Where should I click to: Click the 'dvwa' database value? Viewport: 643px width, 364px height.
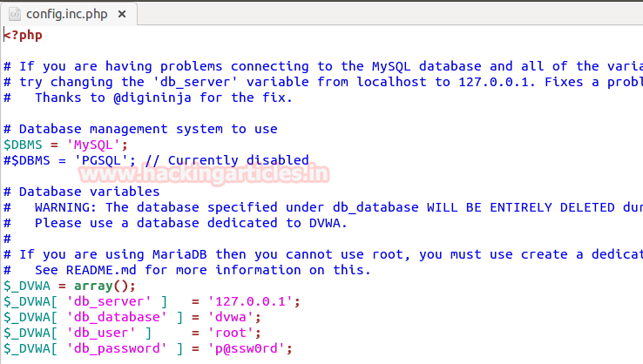tap(234, 317)
